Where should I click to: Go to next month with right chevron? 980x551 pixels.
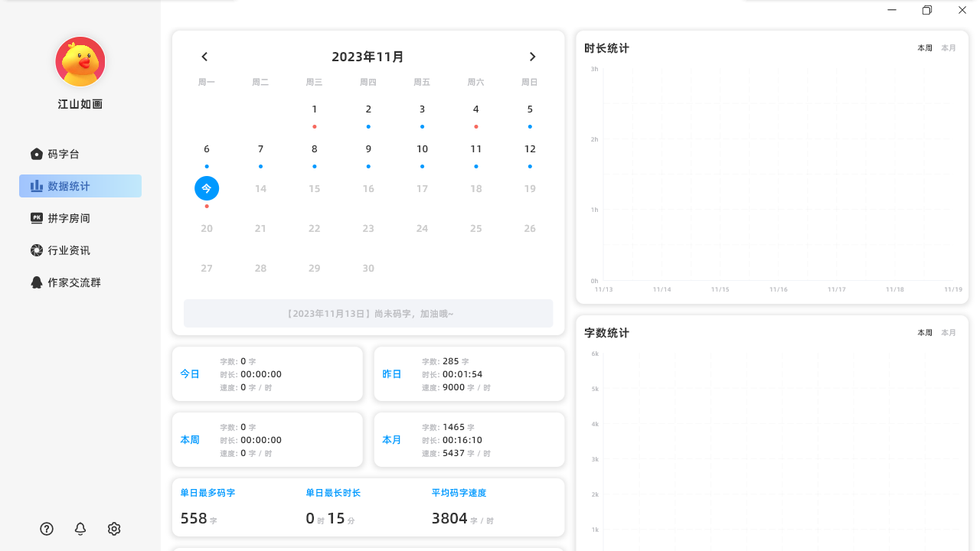tap(532, 56)
